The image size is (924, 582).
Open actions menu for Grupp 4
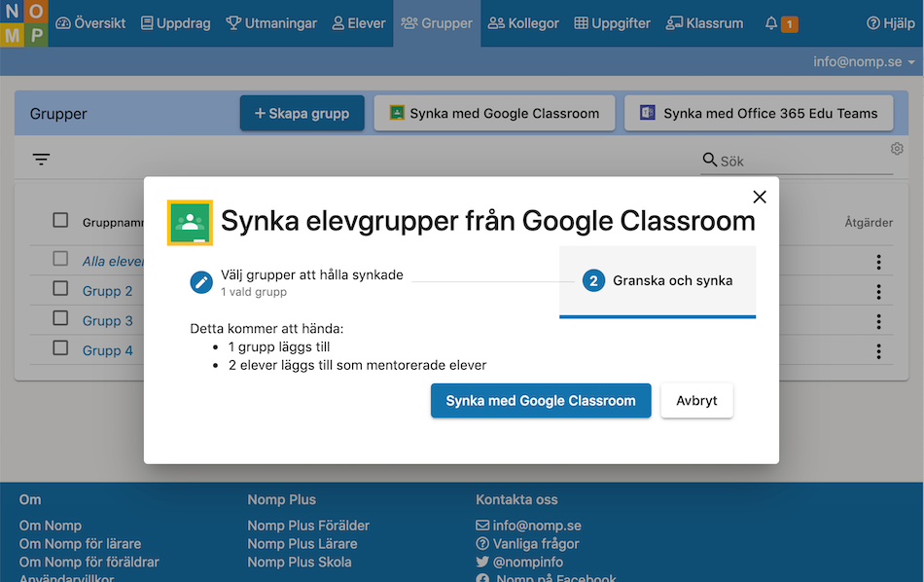(878, 351)
